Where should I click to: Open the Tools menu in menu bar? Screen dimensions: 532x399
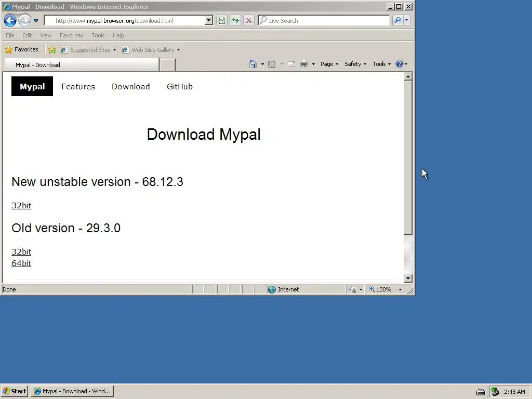[98, 35]
